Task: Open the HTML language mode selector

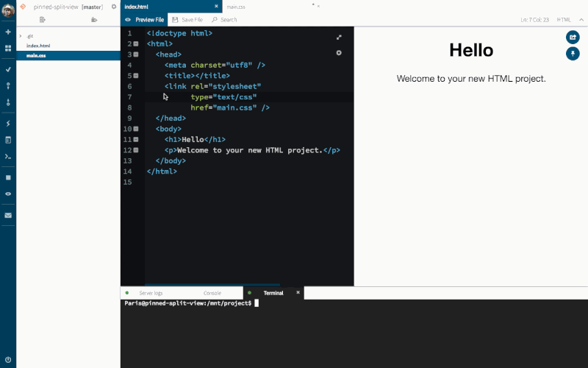Action: pos(564,20)
